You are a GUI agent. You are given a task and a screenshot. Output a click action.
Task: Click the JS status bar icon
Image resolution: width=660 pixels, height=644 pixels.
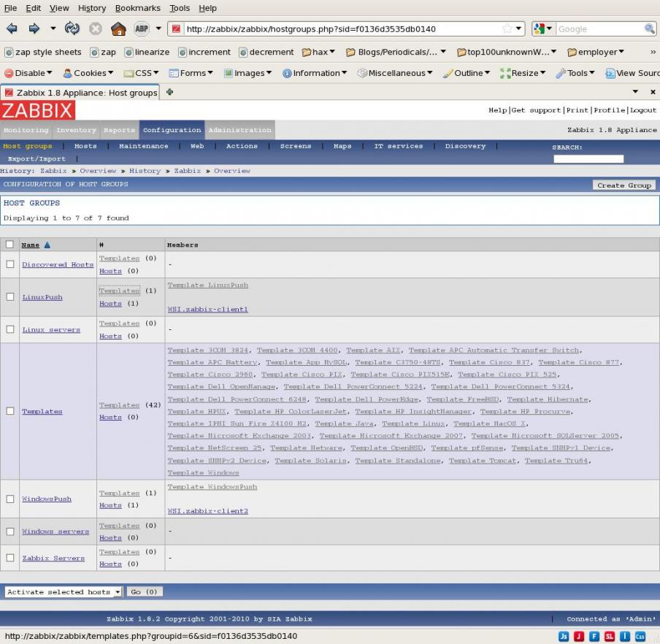[x=564, y=636]
